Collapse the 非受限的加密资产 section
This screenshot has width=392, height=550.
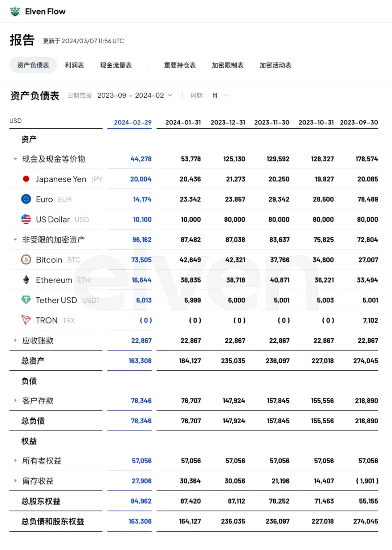15,240
